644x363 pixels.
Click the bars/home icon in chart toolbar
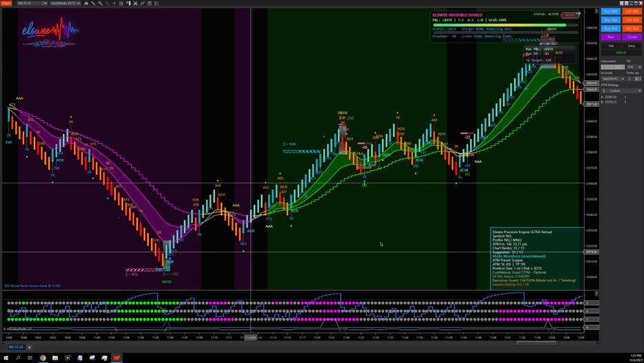click(86, 3)
